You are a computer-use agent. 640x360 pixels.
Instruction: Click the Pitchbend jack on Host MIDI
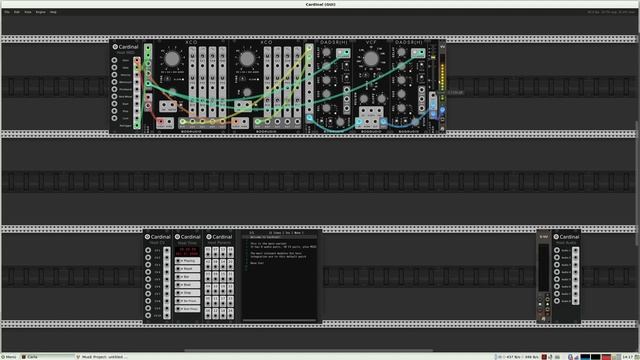click(x=114, y=89)
